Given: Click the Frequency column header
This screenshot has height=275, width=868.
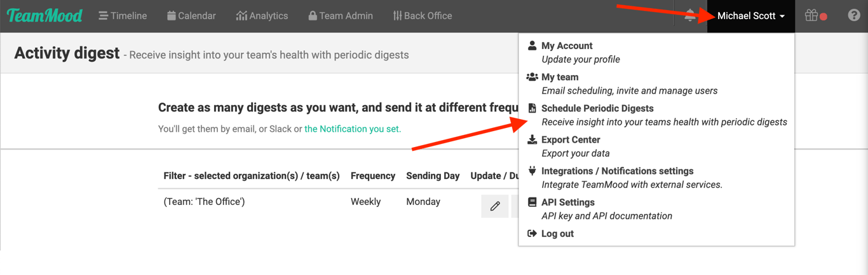Looking at the screenshot, I should [373, 176].
